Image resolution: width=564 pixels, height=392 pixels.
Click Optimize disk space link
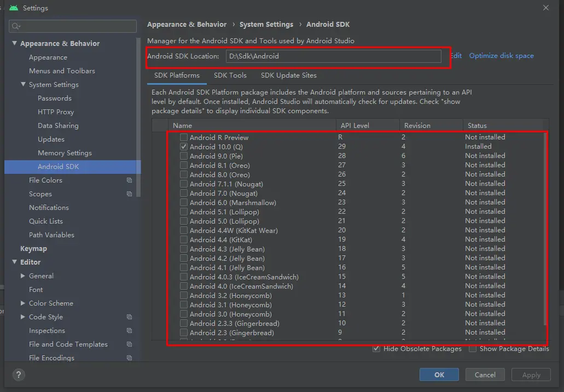coord(502,56)
